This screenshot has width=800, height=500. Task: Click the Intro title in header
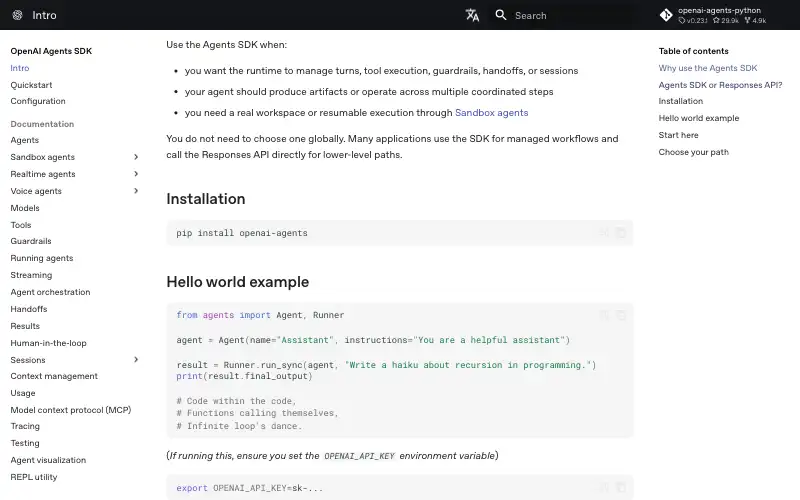coord(44,15)
